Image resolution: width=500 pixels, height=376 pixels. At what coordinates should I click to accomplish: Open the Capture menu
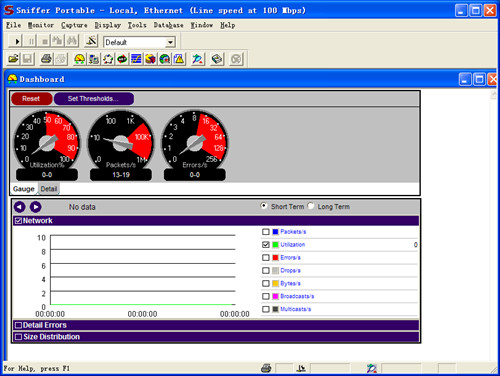coord(74,25)
